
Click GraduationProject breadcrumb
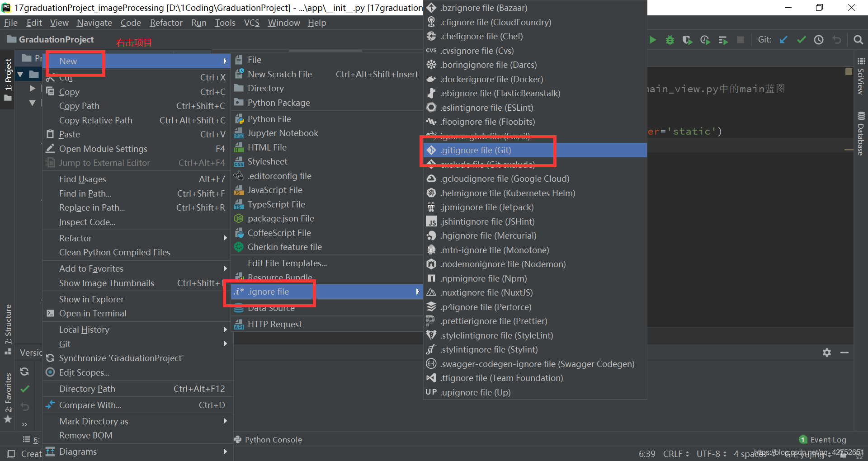pyautogui.click(x=51, y=40)
